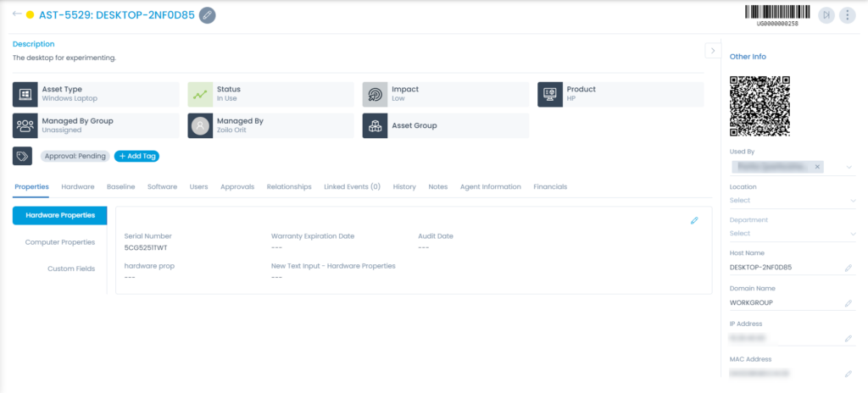Edit the Host Name field
Screen dimensions: 868x393
tap(848, 268)
